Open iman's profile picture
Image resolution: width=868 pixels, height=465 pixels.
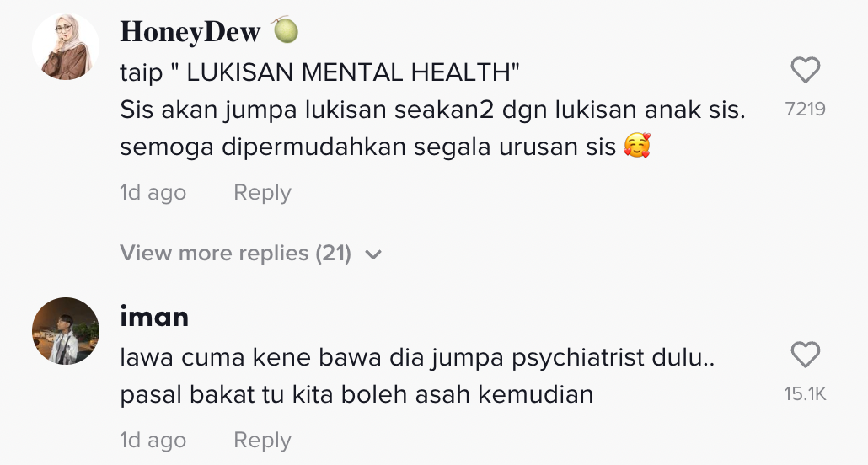[x=66, y=331]
